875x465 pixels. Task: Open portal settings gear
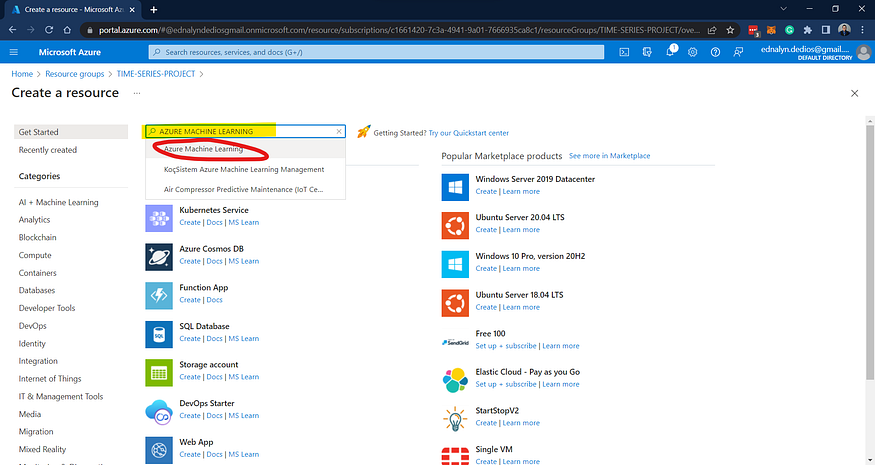pyautogui.click(x=693, y=52)
